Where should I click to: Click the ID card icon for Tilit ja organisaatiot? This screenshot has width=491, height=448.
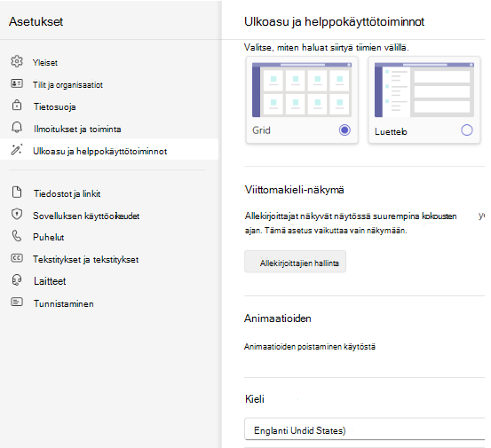pyautogui.click(x=17, y=83)
